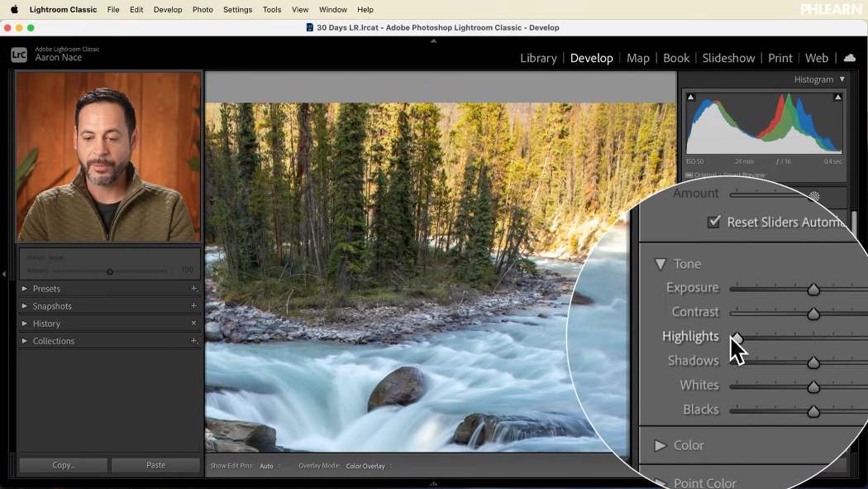Image resolution: width=868 pixels, height=489 pixels.
Task: Open the Window menu
Action: click(x=332, y=9)
